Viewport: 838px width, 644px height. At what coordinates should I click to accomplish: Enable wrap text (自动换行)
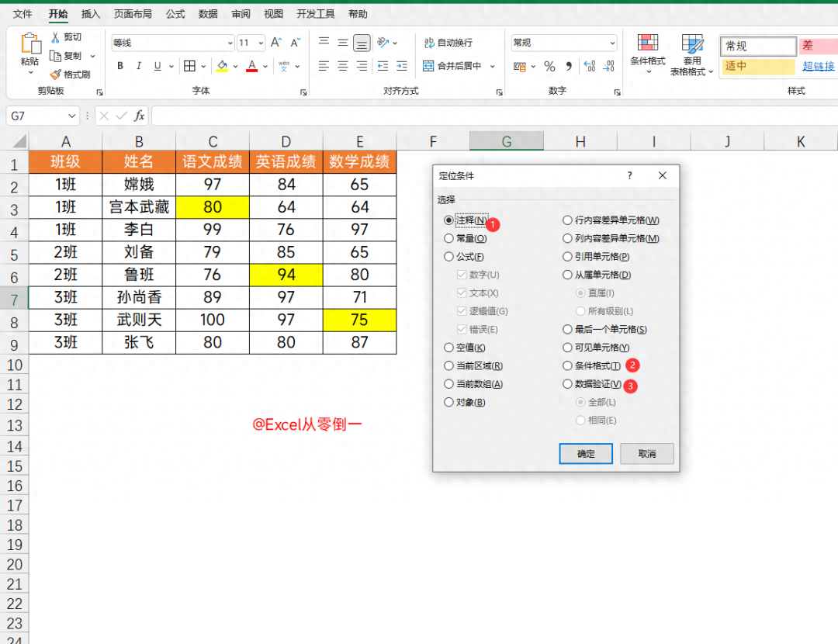click(x=448, y=42)
